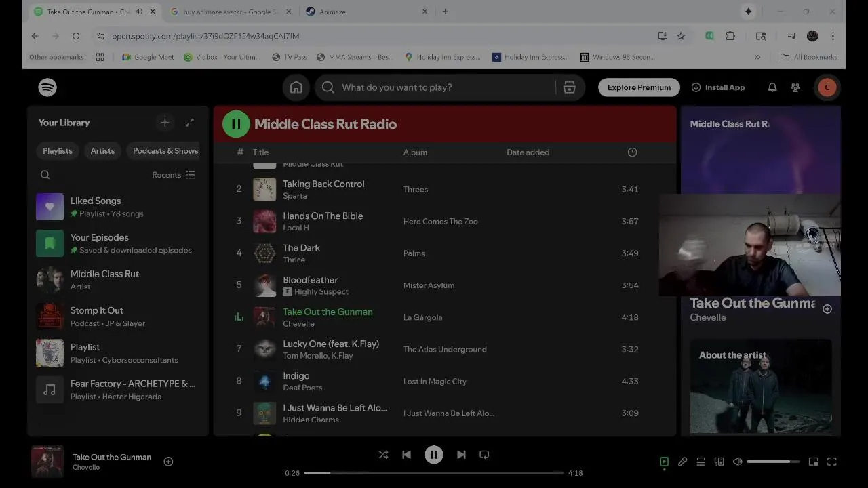The height and width of the screenshot is (488, 868).
Task: Open Connect to a device icon
Action: (x=719, y=462)
